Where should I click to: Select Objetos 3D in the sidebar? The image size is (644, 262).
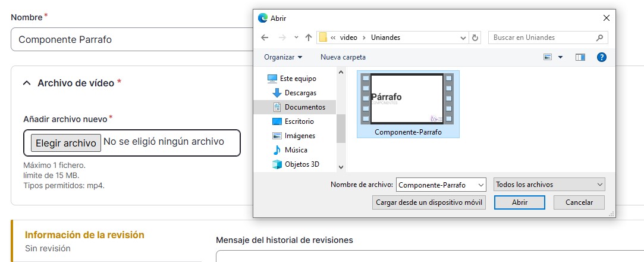click(x=301, y=164)
